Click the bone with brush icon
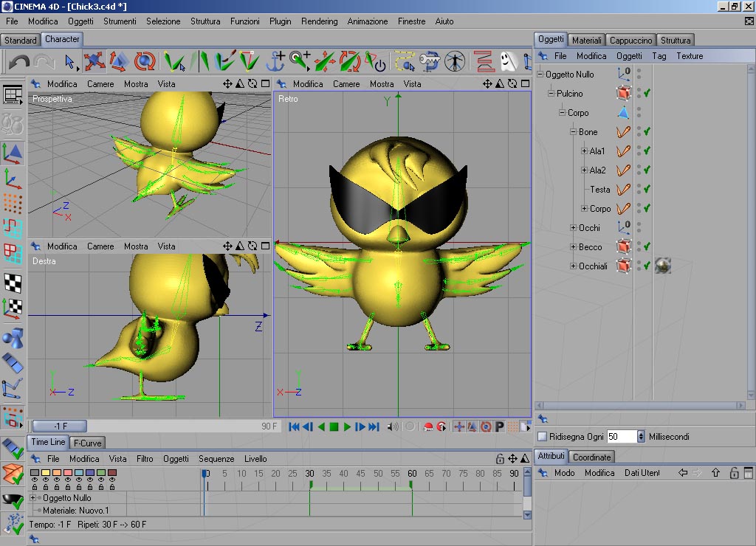Image resolution: width=756 pixels, height=546 pixels. click(225, 61)
